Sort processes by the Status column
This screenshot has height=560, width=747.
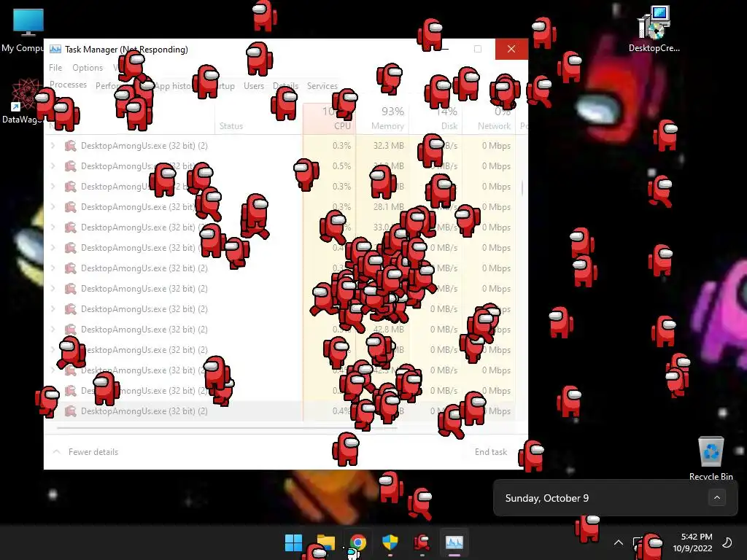[x=231, y=125]
